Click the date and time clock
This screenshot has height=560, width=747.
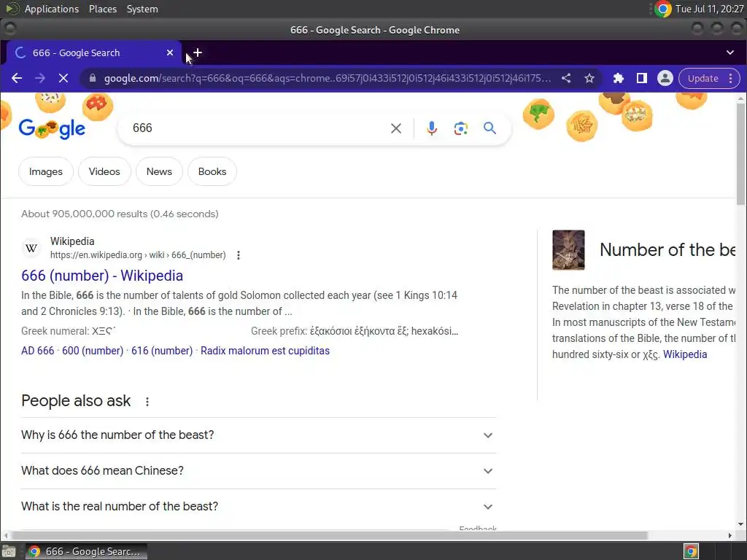(x=709, y=9)
